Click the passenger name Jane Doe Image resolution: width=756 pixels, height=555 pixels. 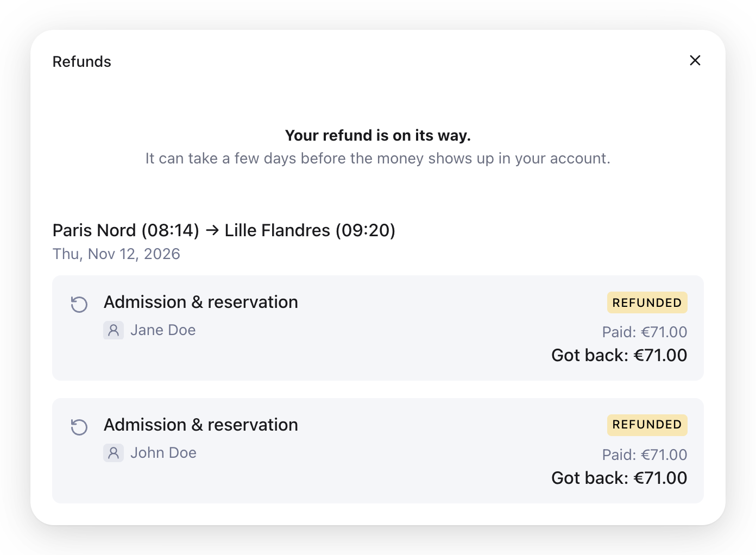point(163,330)
